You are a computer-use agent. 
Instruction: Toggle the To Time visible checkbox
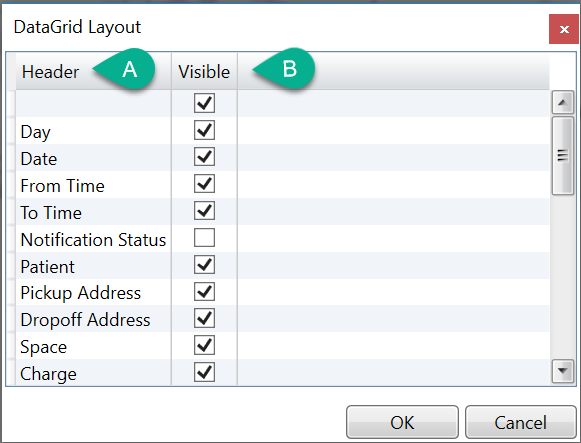(x=204, y=211)
